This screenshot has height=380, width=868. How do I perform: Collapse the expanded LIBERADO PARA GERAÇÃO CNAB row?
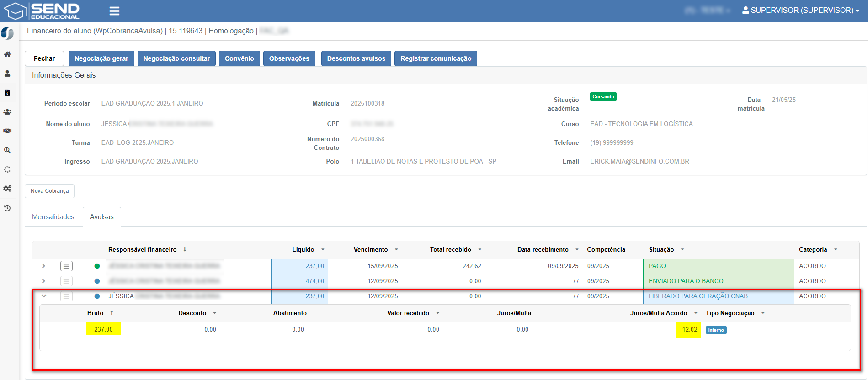[44, 296]
